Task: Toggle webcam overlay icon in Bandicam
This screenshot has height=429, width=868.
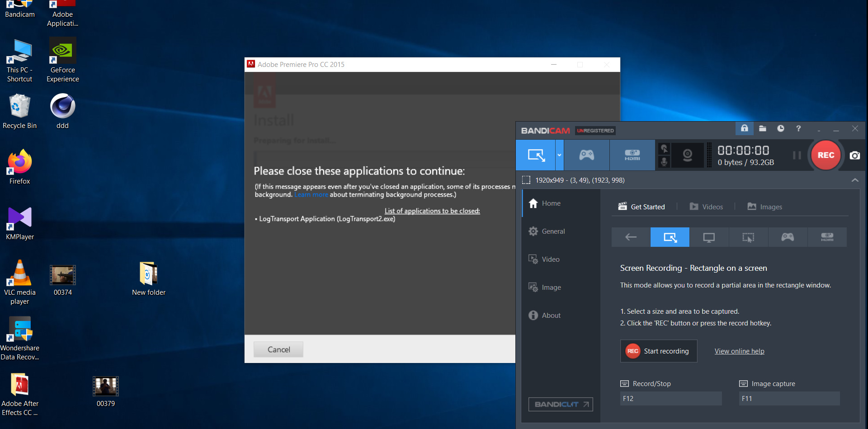Action: pyautogui.click(x=688, y=155)
